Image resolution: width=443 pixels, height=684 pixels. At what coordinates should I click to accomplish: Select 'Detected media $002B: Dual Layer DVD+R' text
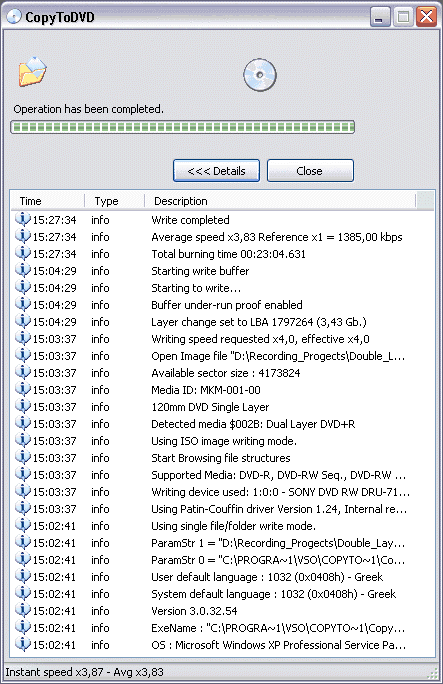pyautogui.click(x=253, y=424)
